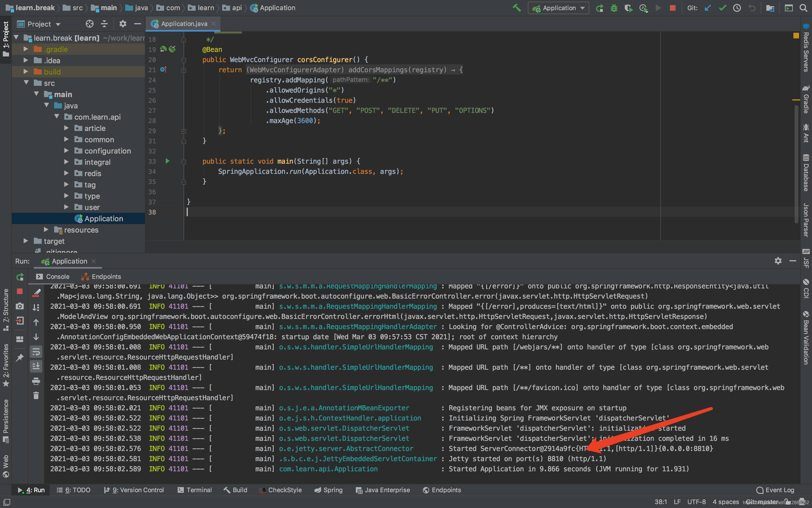Click the pin tab icon in Run panel
The width and height of the screenshot is (812, 508).
(x=20, y=358)
